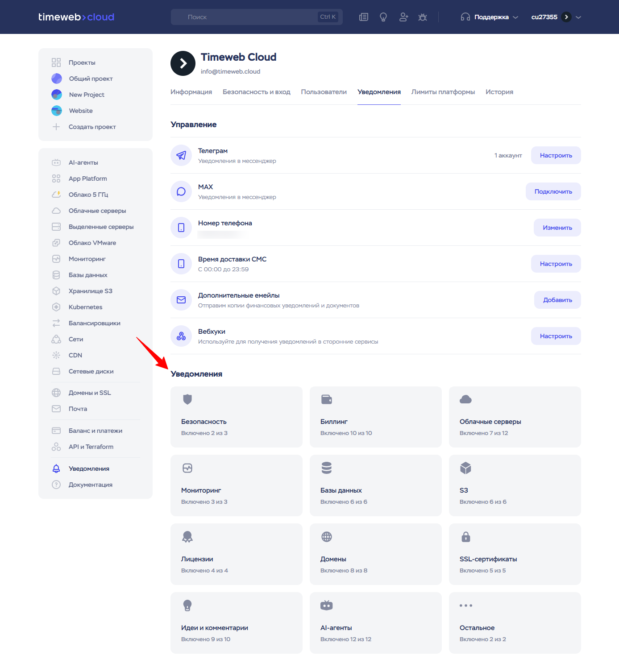The height and width of the screenshot is (672, 619).
Task: Click the App Platform grid icon
Action: click(56, 178)
